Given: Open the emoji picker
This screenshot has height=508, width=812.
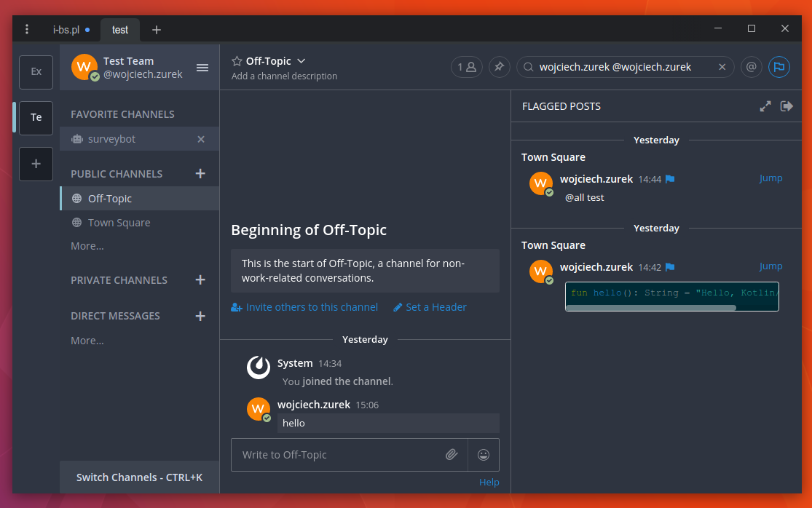Looking at the screenshot, I should pyautogui.click(x=483, y=455).
